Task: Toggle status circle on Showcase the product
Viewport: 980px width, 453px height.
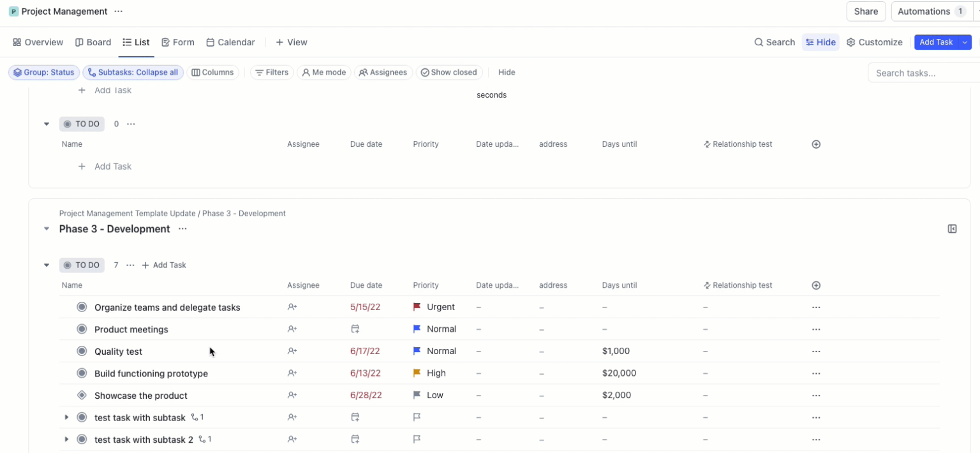Action: point(82,395)
